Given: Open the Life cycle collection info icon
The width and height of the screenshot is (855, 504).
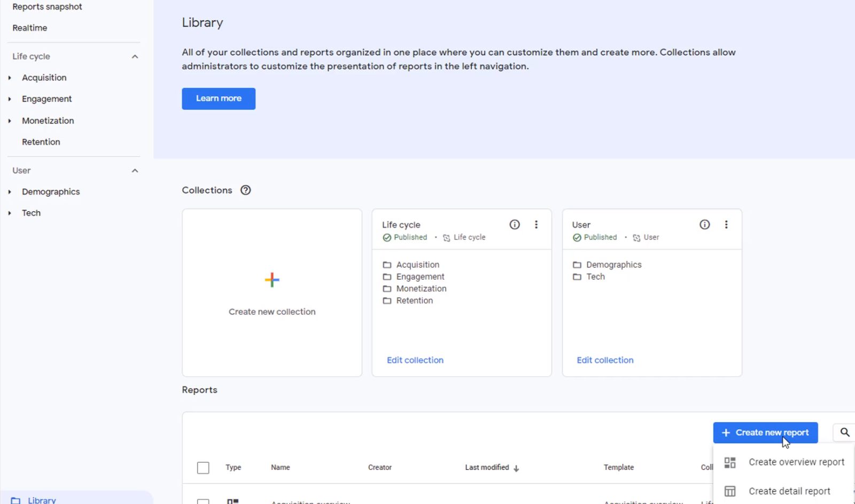Looking at the screenshot, I should click(x=514, y=224).
